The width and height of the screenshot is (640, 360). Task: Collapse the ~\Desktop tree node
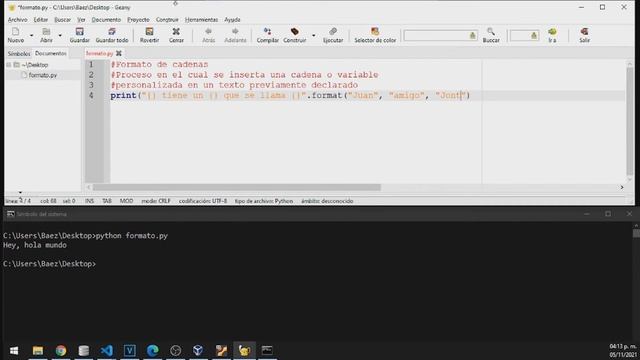tap(9, 65)
